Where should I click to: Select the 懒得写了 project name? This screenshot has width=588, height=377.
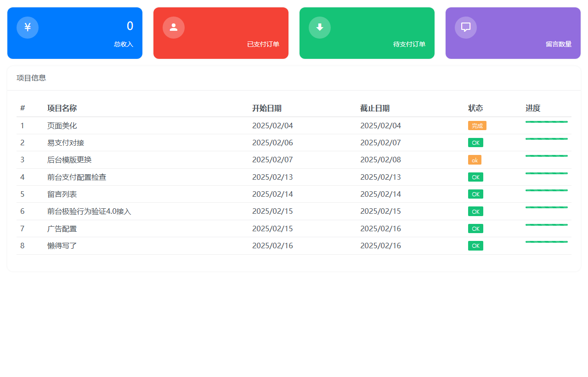(62, 246)
